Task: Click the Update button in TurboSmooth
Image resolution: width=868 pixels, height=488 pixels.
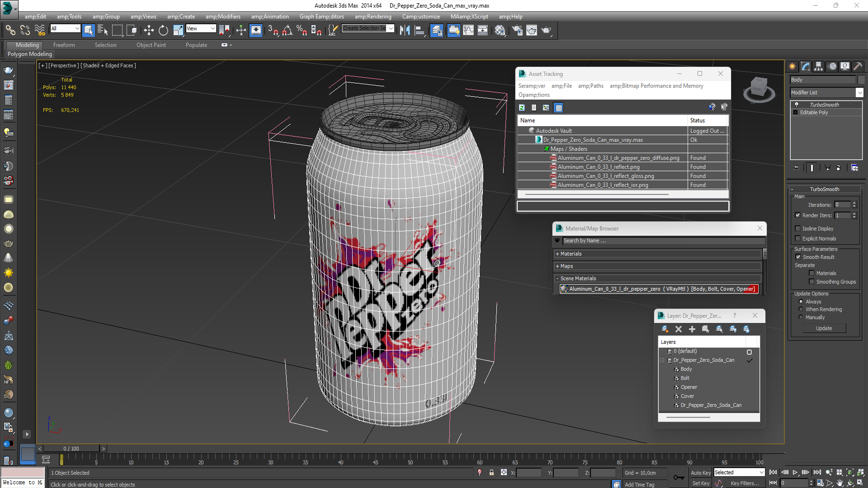Action: (x=824, y=328)
